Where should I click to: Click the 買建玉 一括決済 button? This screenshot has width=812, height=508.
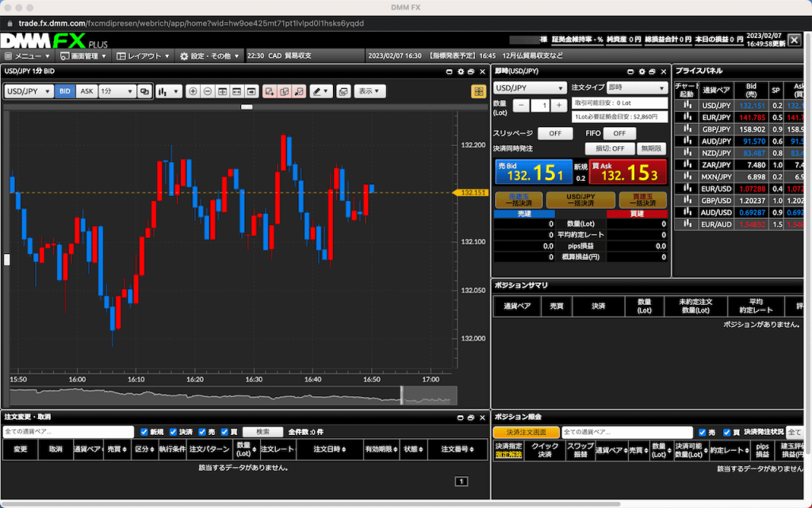[642, 200]
